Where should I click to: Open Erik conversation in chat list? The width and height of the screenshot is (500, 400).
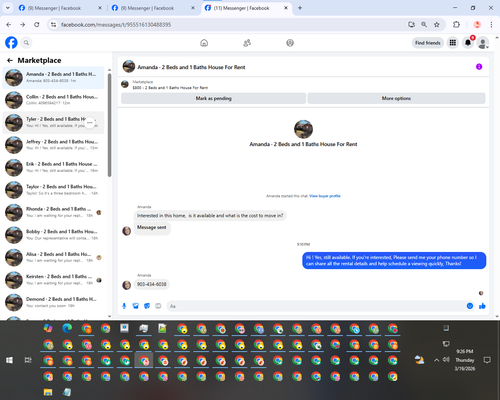(x=53, y=167)
